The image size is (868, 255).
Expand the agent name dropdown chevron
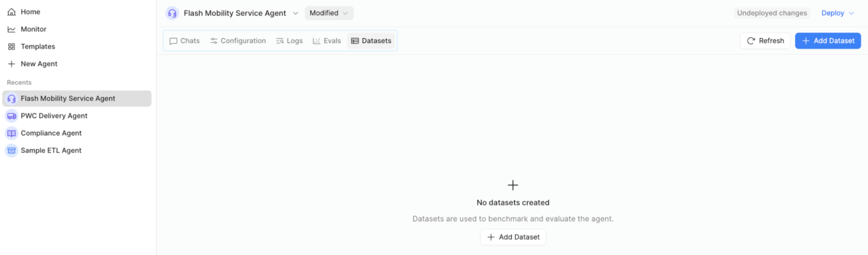296,13
